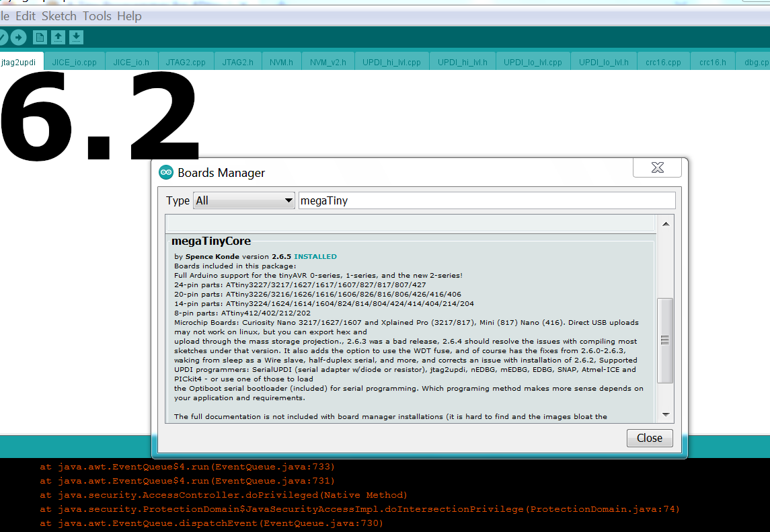The height and width of the screenshot is (532, 770).
Task: Switch to the JICE_io.cpp tab
Action: click(x=74, y=63)
